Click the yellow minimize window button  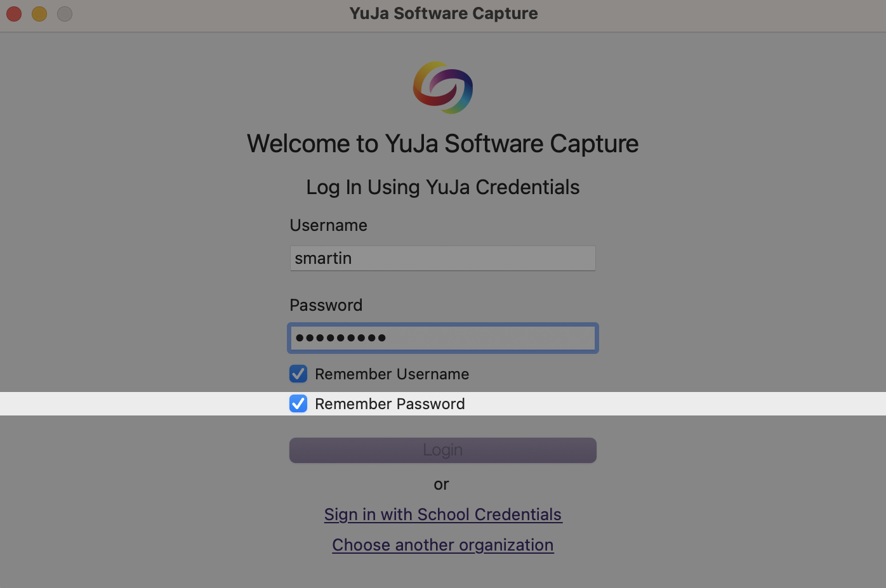39,13
